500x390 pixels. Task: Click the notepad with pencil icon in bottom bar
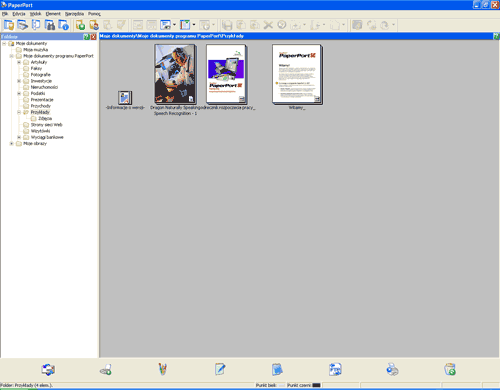pos(220,369)
